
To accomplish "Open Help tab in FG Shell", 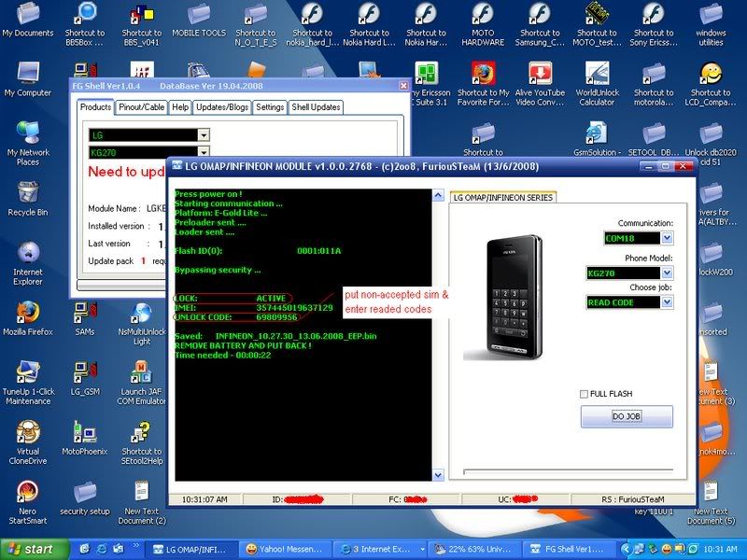I will pos(180,107).
